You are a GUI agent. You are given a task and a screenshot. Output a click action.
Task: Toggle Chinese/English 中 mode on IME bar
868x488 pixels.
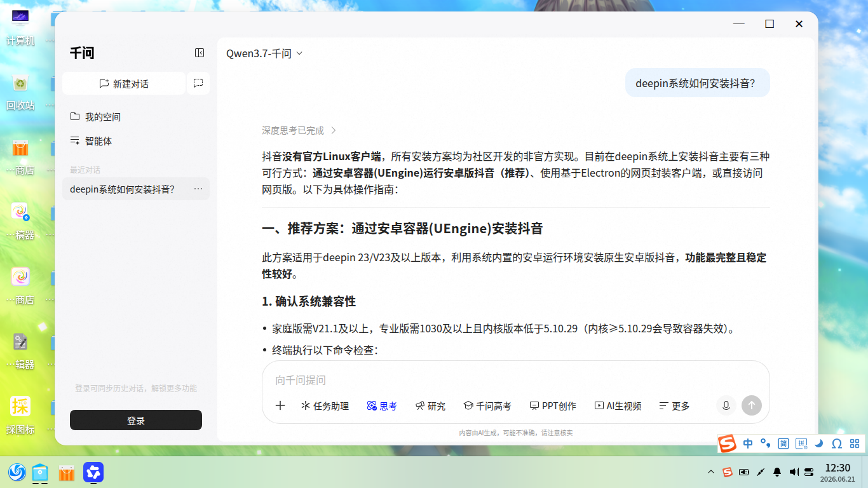[x=748, y=443]
